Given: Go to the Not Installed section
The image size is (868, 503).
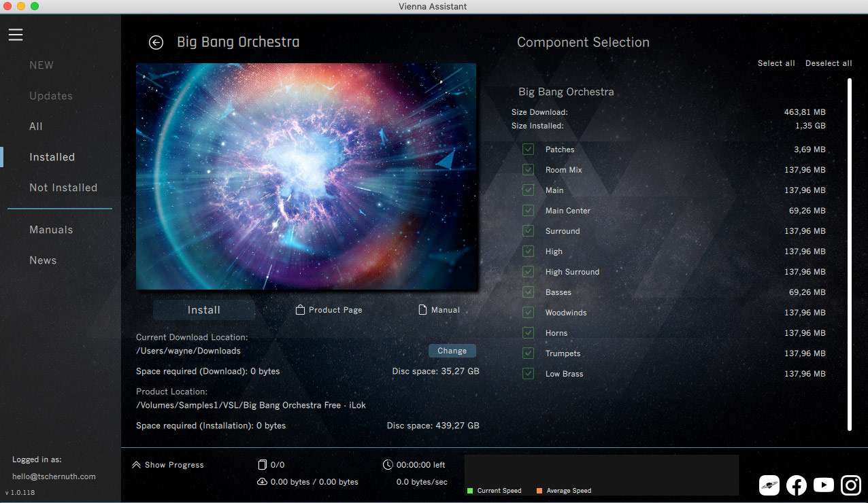Looking at the screenshot, I should click(63, 188).
